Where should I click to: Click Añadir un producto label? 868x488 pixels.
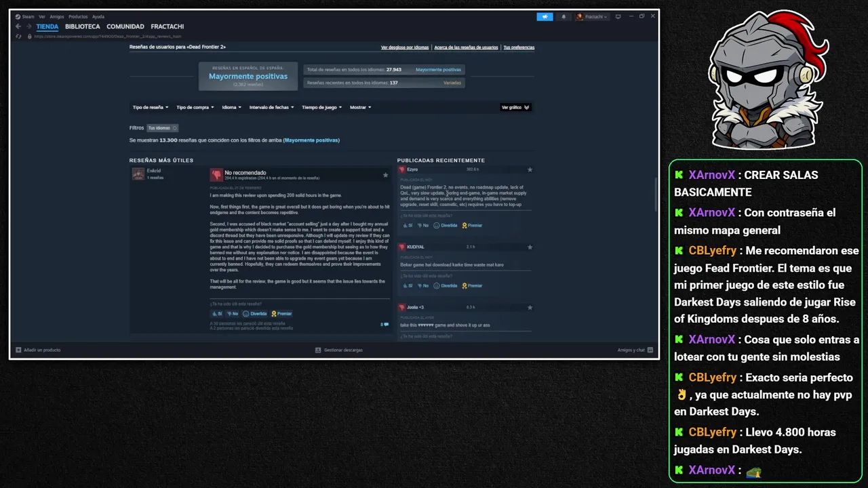[42, 350]
